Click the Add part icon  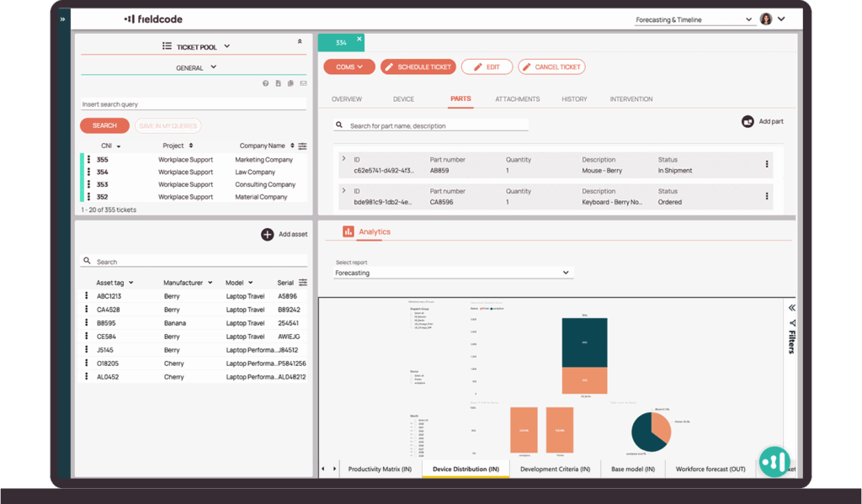[x=748, y=122]
